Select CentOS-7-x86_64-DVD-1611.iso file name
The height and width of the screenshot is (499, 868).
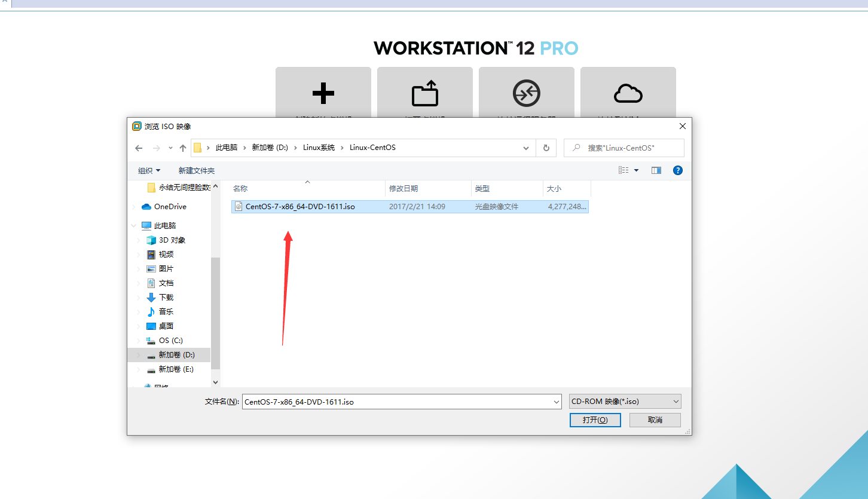(300, 207)
